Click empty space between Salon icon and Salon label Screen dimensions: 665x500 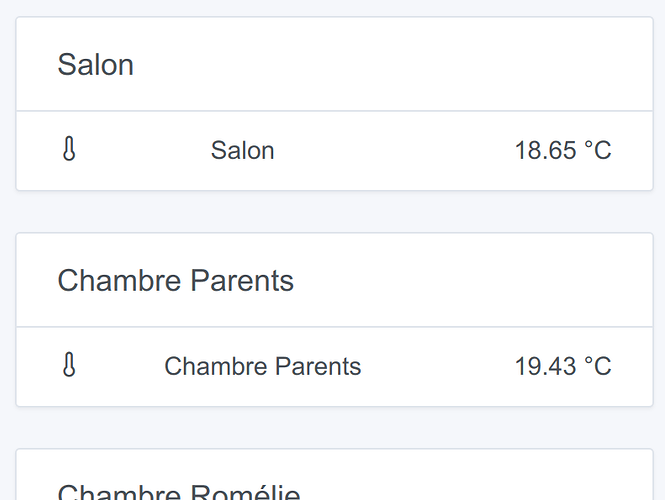tap(140, 151)
